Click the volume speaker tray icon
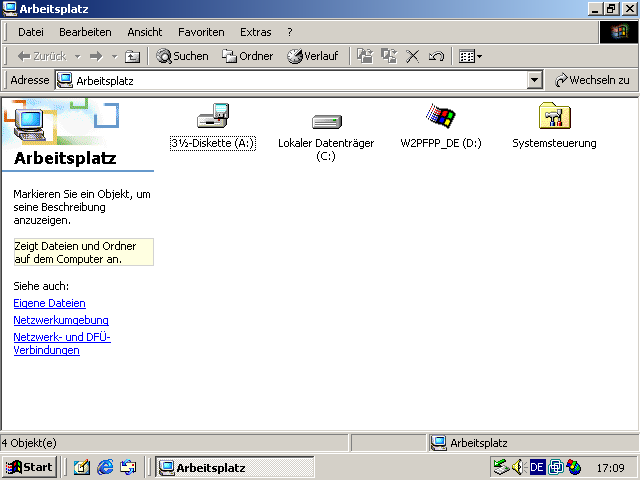 point(518,467)
